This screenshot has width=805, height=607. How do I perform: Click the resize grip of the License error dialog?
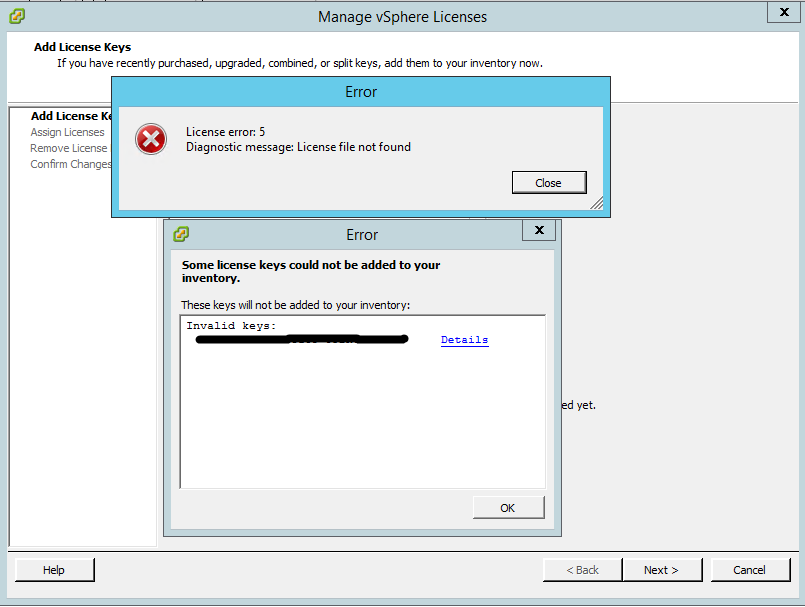point(597,203)
